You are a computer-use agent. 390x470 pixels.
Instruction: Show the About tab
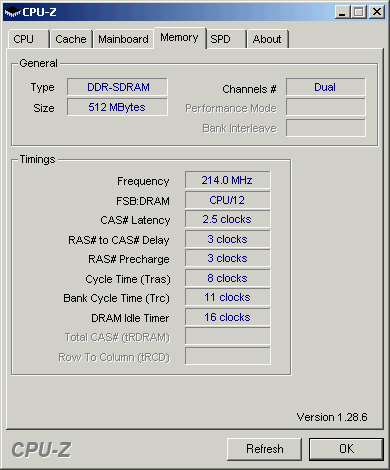pos(267,39)
